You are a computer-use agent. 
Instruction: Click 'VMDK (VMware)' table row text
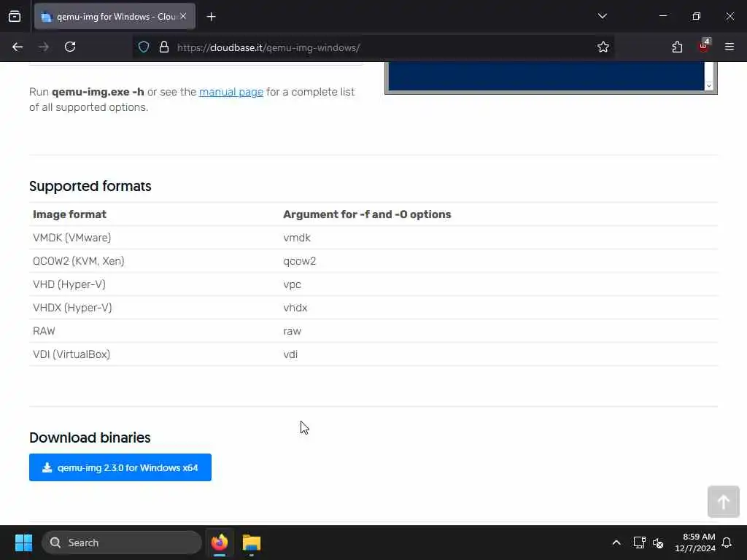pos(72,238)
